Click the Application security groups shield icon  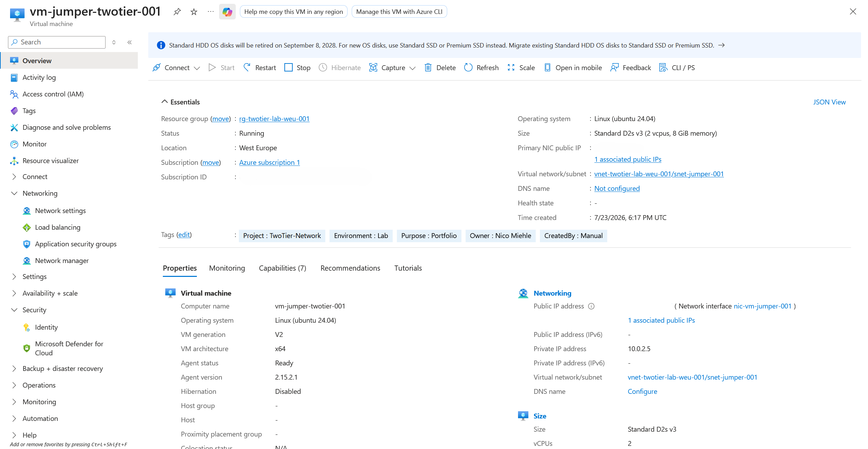pos(27,244)
